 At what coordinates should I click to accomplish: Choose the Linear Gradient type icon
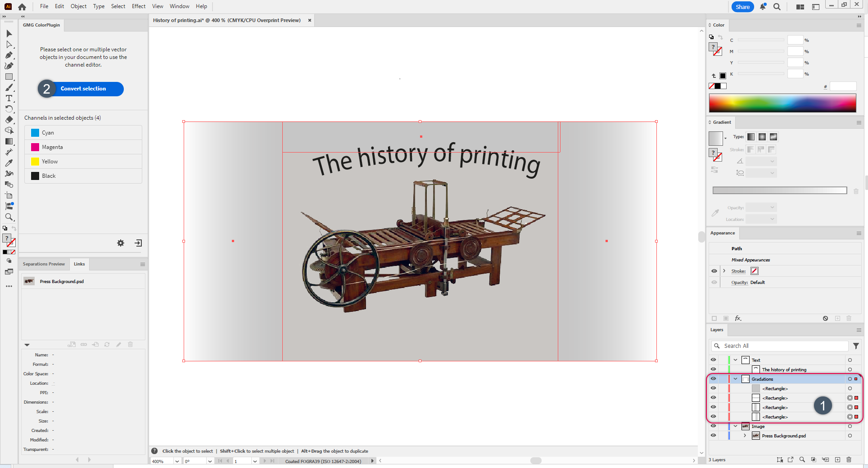(x=751, y=137)
